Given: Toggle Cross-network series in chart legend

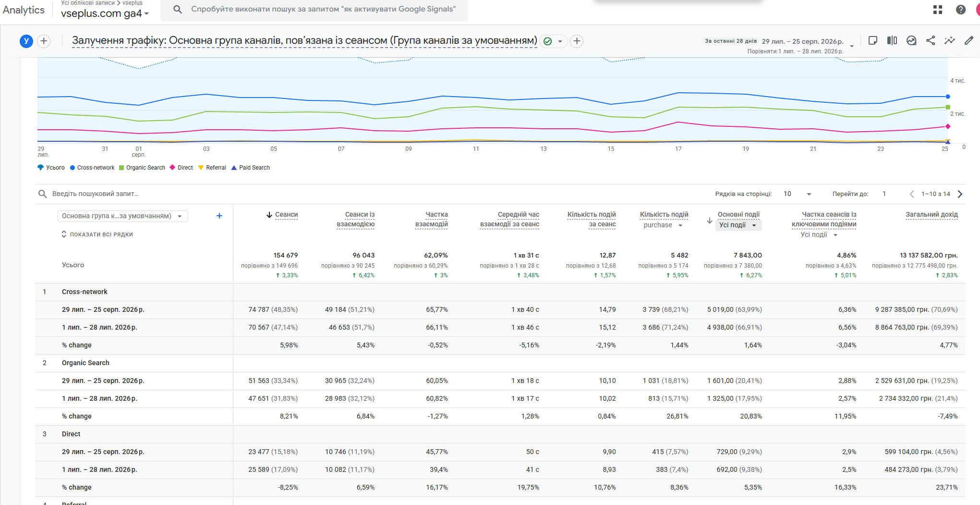Looking at the screenshot, I should [x=92, y=168].
